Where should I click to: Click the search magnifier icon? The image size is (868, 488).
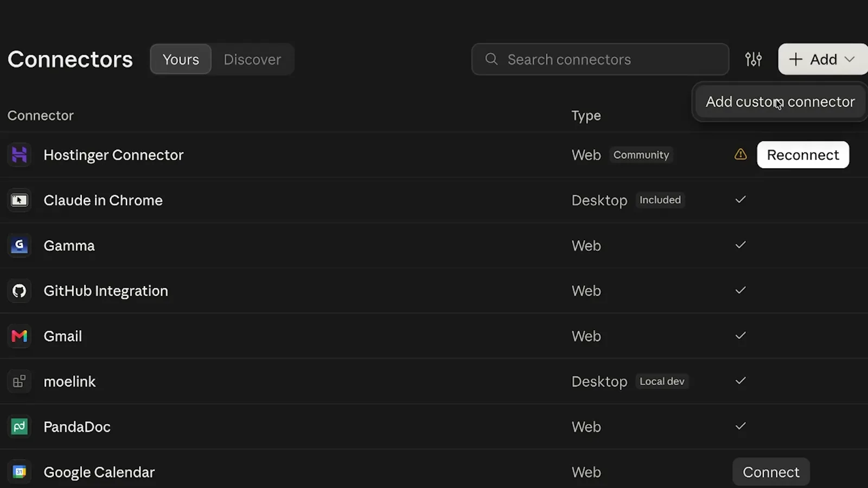tap(491, 59)
